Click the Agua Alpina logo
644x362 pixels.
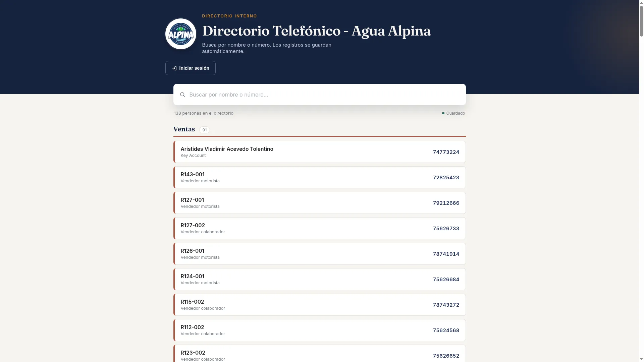click(180, 34)
